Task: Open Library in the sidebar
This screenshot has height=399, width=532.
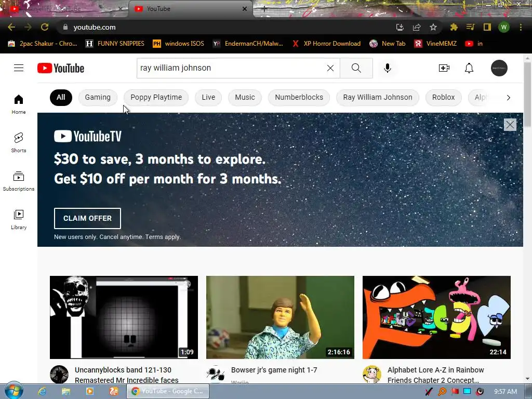Action: [x=19, y=220]
